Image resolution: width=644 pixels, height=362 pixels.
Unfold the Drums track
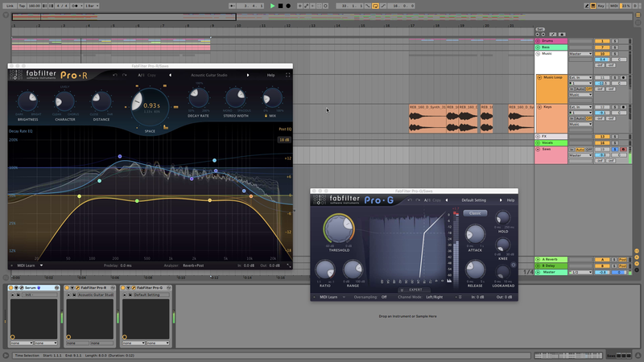pyautogui.click(x=538, y=41)
